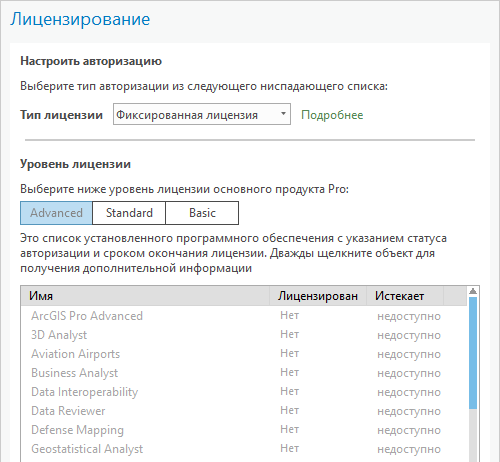
Task: Click the Нет value for 3D Analyst
Action: point(289,334)
